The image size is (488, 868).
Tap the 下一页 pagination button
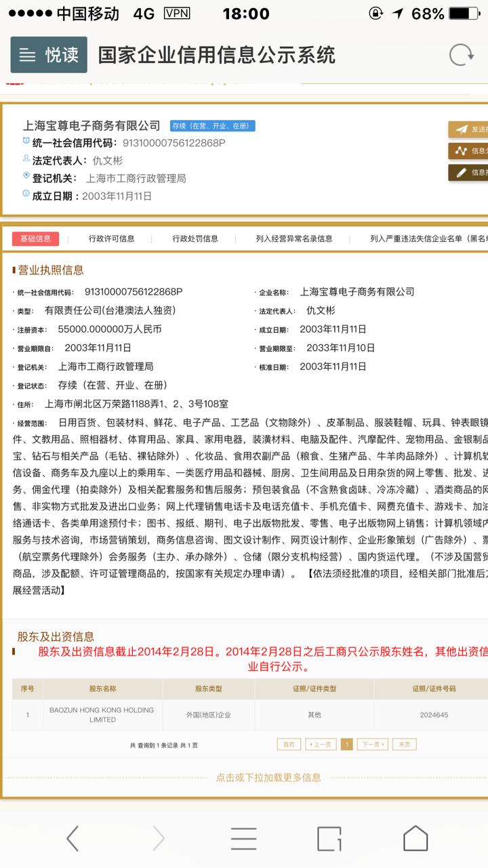[373, 744]
